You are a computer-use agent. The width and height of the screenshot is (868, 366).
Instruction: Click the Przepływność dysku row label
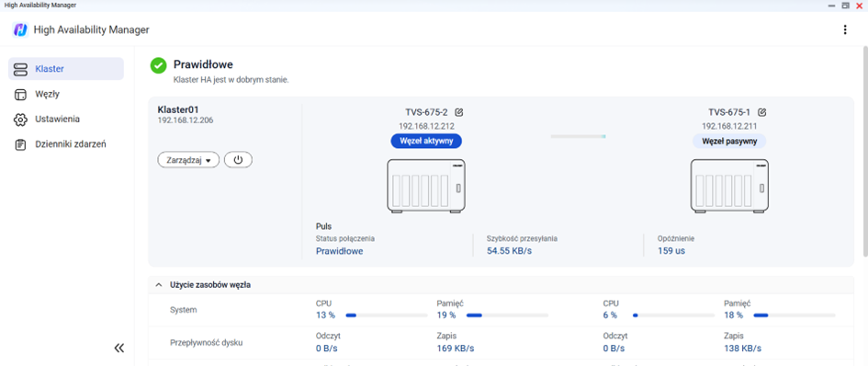point(206,342)
